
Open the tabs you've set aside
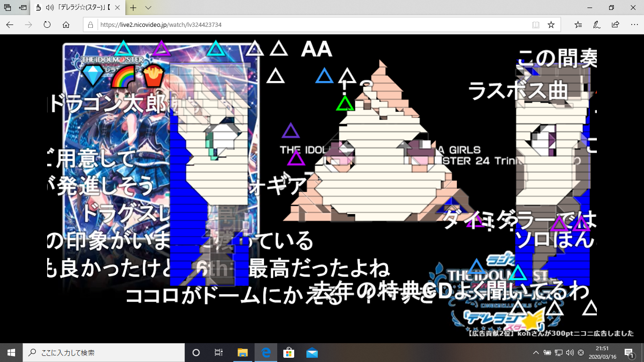8,8
